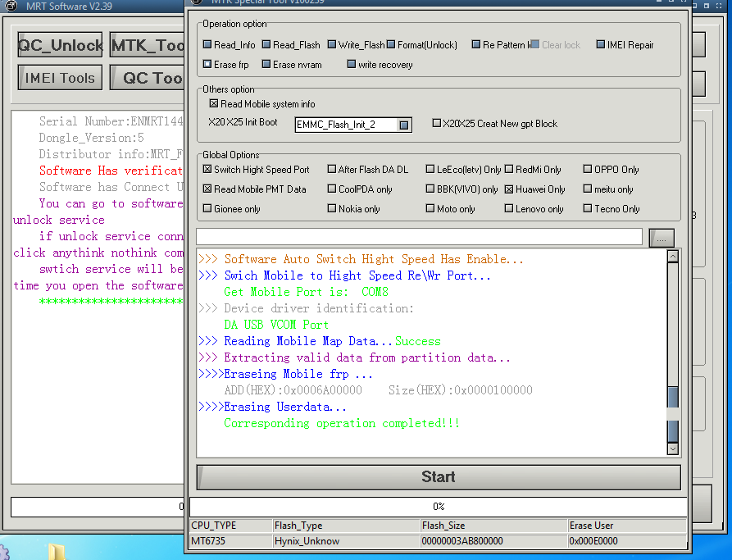732x560 pixels.
Task: Select flash size value 00000003AB800000
Action: (x=494, y=541)
